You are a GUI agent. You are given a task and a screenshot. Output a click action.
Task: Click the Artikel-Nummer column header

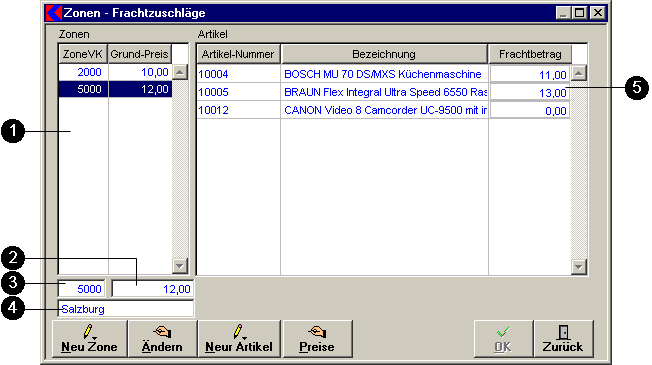(238, 54)
